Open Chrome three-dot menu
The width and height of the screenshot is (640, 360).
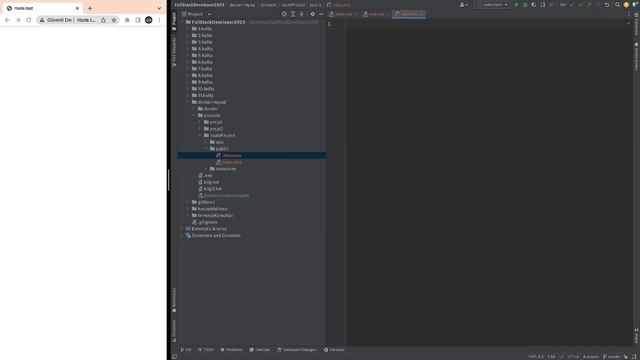click(x=159, y=20)
